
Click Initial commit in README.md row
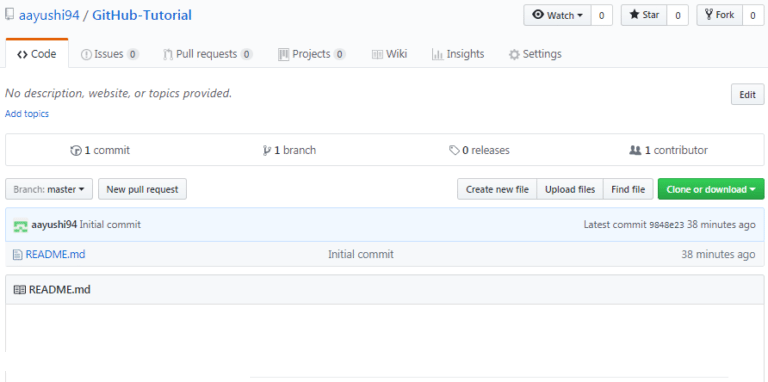point(361,255)
